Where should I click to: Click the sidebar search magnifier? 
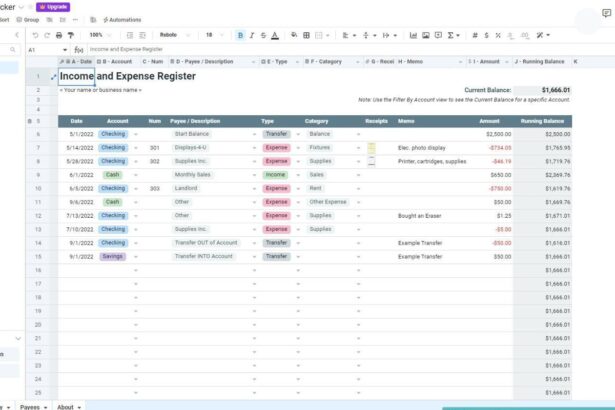coord(13,49)
